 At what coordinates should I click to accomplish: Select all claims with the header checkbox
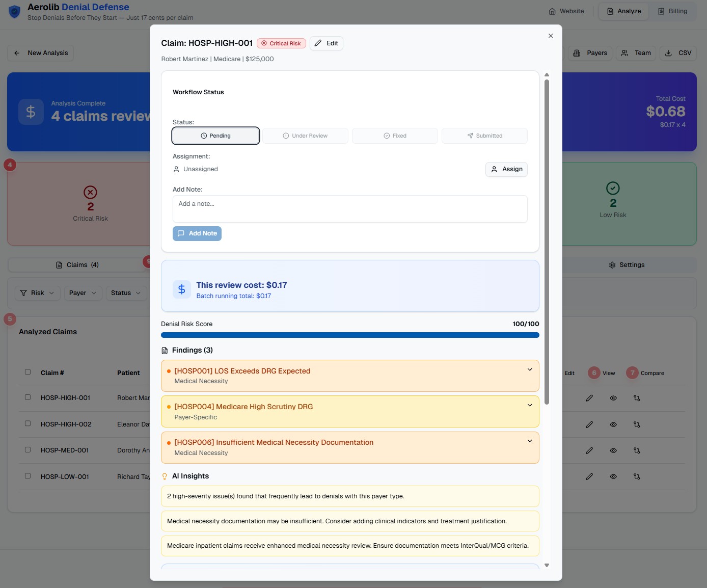tap(28, 371)
